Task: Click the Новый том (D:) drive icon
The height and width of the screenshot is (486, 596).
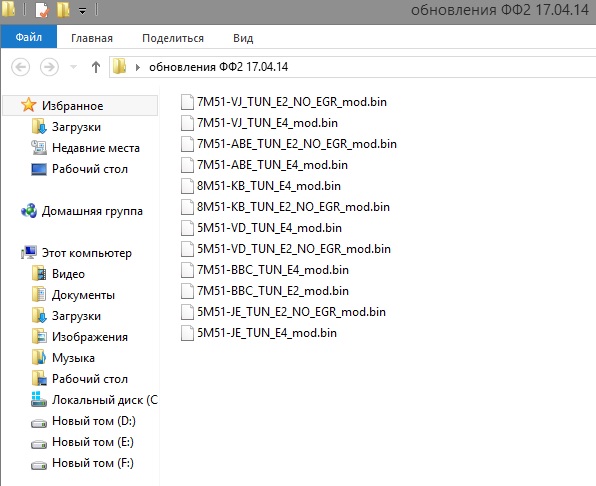Action: click(39, 422)
